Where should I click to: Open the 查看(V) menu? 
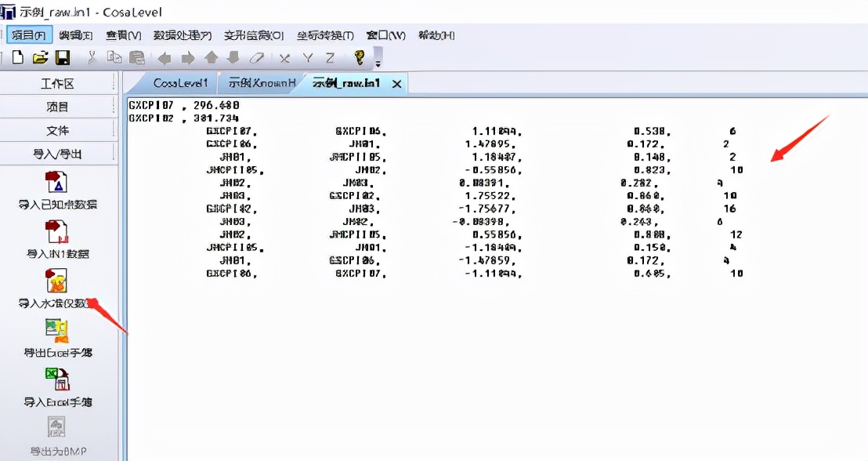[x=124, y=35]
